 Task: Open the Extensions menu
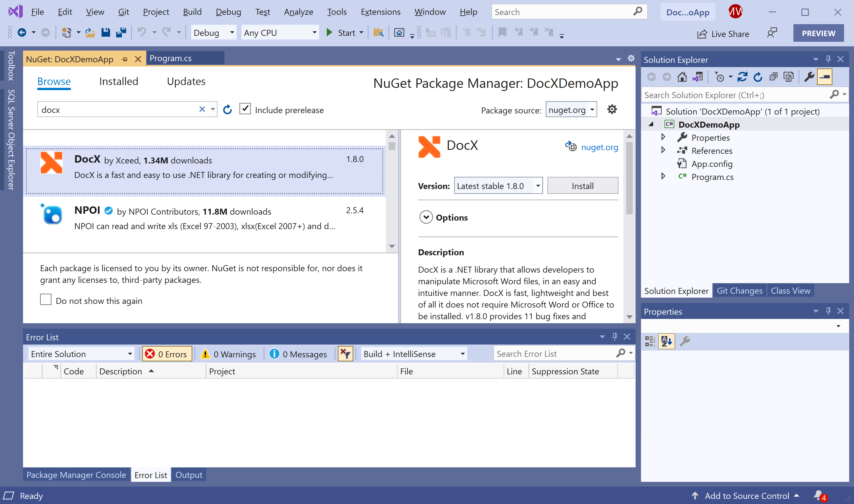380,12
